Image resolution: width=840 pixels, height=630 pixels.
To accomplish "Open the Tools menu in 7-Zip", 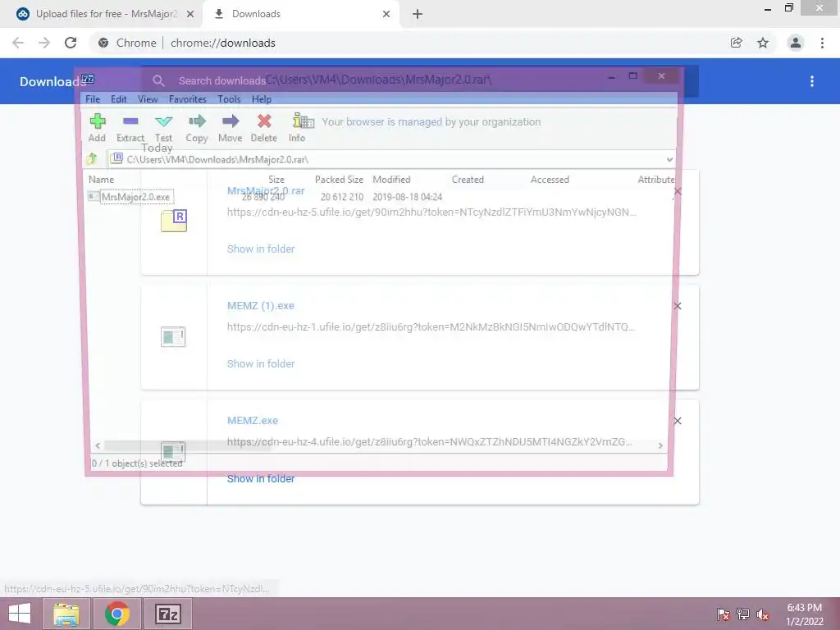I will pyautogui.click(x=229, y=99).
